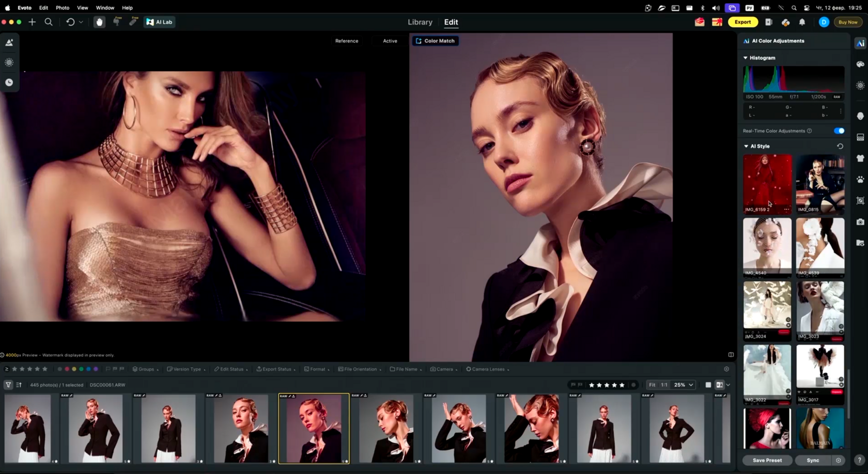
Task: Toggle the Color Match button
Action: click(435, 41)
